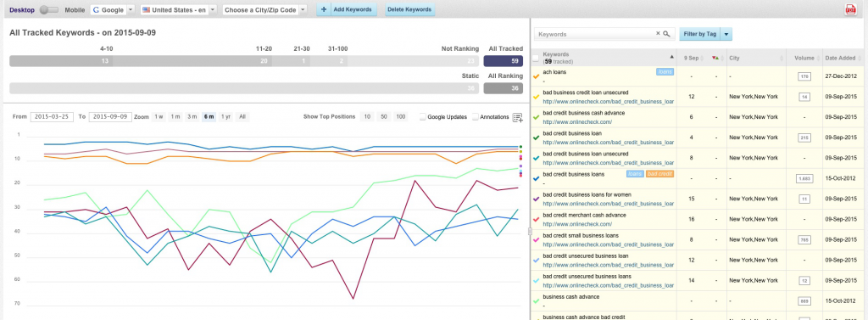
Task: Set zoom range to 3 m
Action: tap(192, 116)
